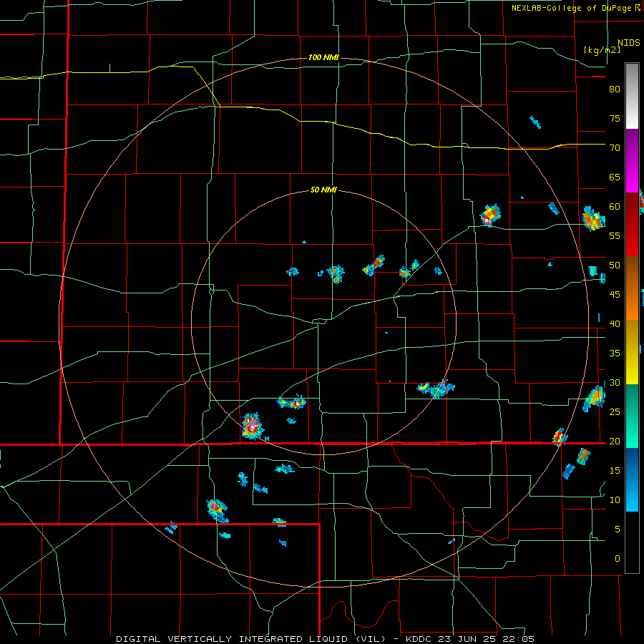Click scale value 20 on the legend
Screen dimensions: 644x644
tap(615, 441)
